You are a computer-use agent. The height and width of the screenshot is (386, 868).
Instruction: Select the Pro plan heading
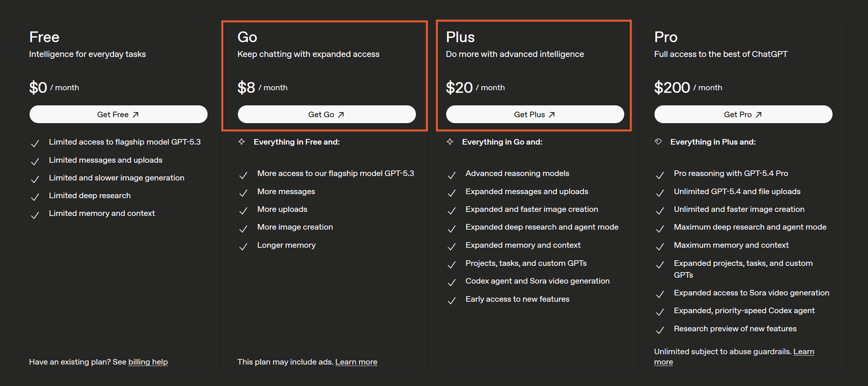[x=666, y=37]
